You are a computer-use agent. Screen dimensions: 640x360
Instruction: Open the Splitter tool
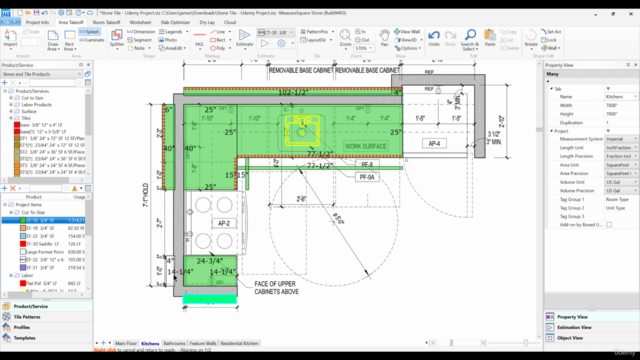coord(117,39)
